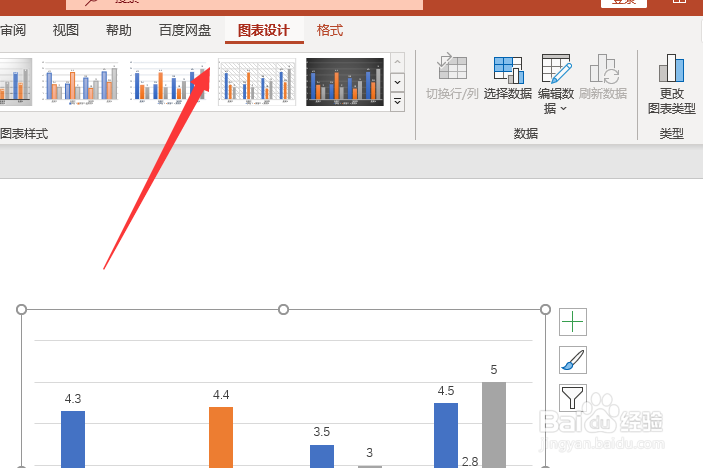Expand the chart styles gallery (More)

click(x=397, y=102)
